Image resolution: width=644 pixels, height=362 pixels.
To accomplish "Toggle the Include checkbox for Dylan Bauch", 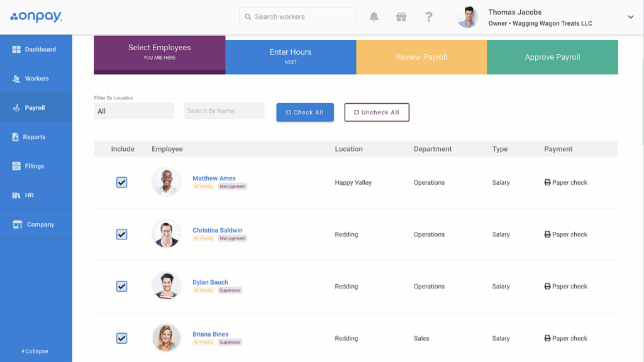I will 121,286.
